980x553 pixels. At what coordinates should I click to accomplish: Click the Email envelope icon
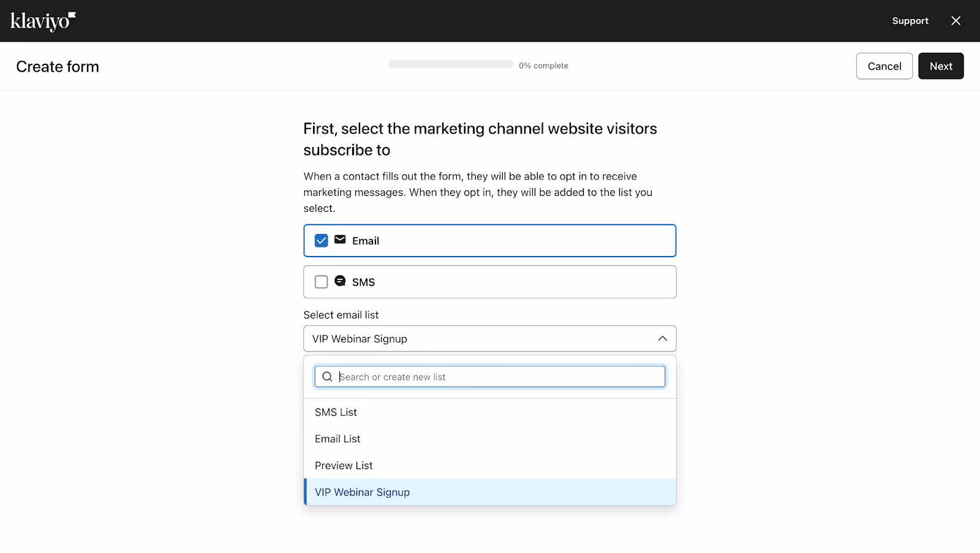tap(340, 239)
